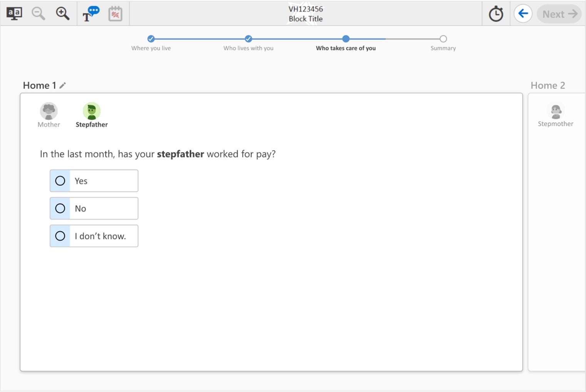Click the theme/contrast display icon
The width and height of the screenshot is (586, 392).
point(14,14)
